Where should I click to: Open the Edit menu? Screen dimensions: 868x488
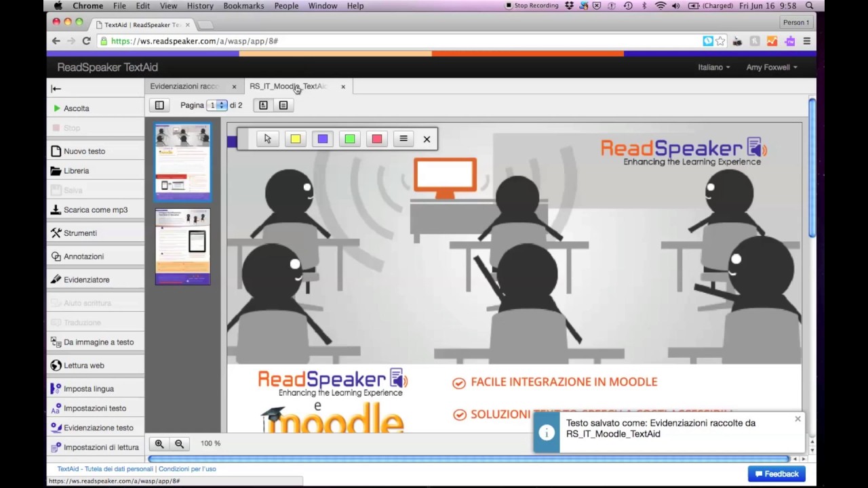point(142,5)
